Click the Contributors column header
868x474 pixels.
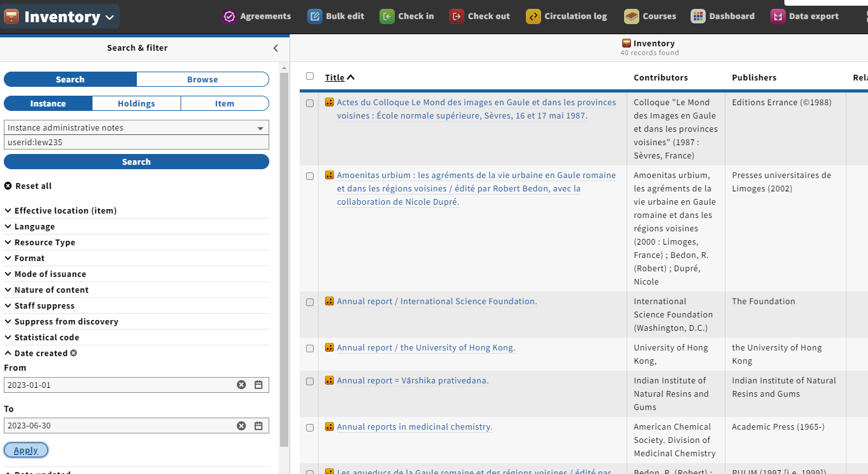click(x=660, y=77)
